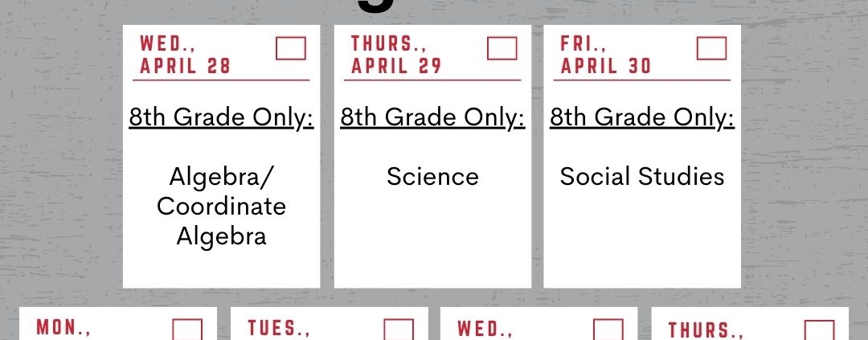Click the MON. day label
This screenshot has height=340, width=868.
pos(63,328)
